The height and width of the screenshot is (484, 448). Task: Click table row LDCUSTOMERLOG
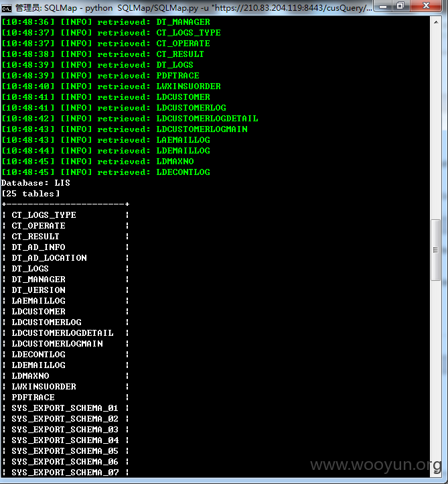coord(66,322)
